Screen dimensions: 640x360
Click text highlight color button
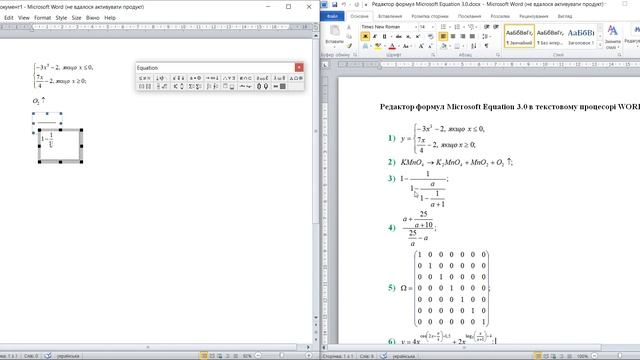point(378,46)
